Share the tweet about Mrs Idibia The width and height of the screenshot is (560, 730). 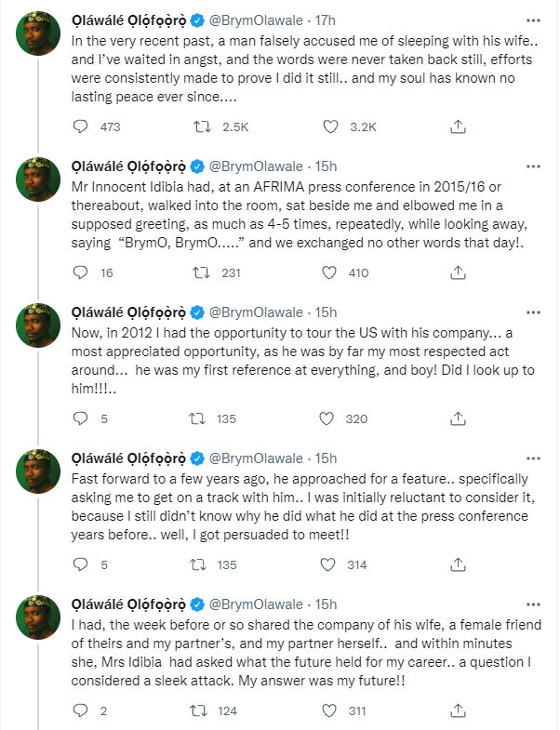pyautogui.click(x=458, y=710)
